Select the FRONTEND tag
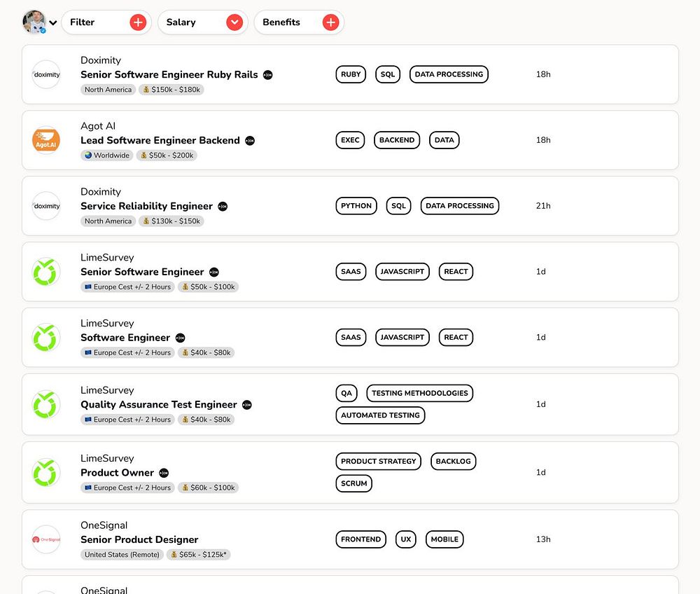 (360, 539)
